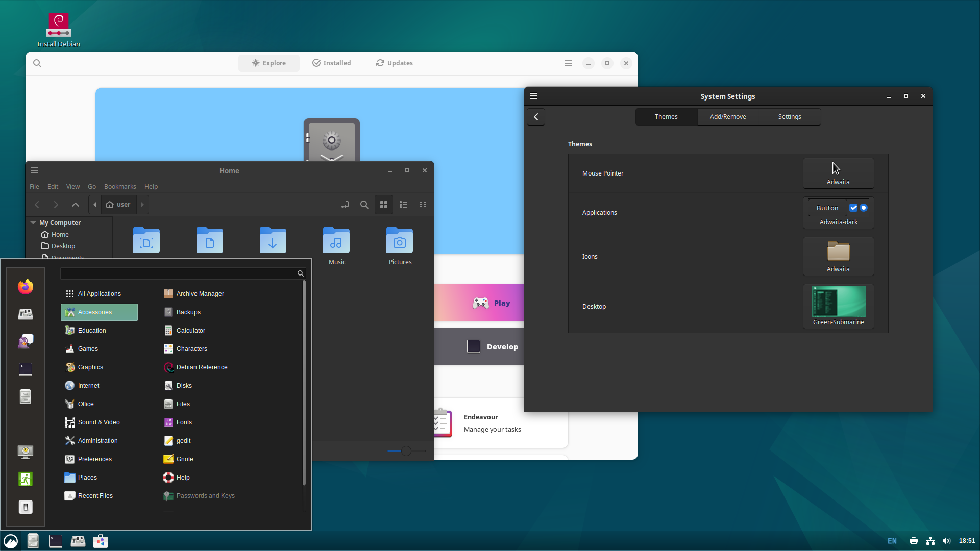This screenshot has width=980, height=551.
Task: Toggle location entry in file manager
Action: point(345,205)
